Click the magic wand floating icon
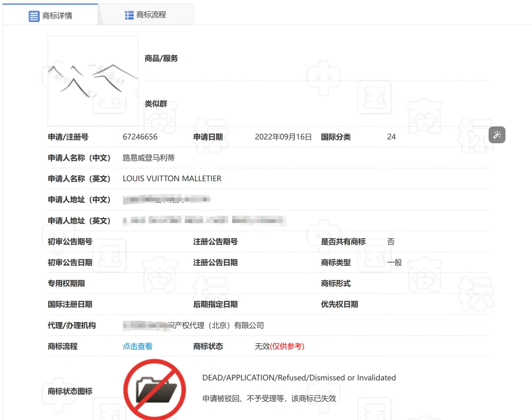Viewport: 532px width, 420px height. (x=497, y=135)
